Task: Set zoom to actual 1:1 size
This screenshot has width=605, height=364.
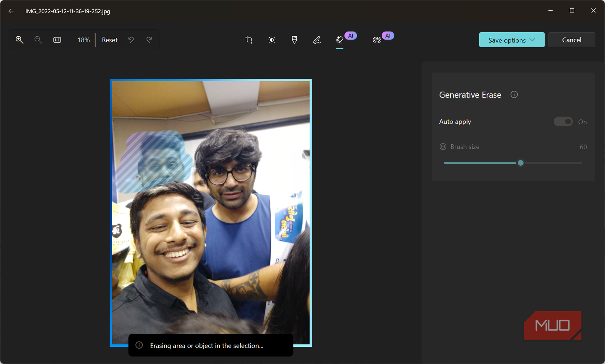Action: coord(57,40)
